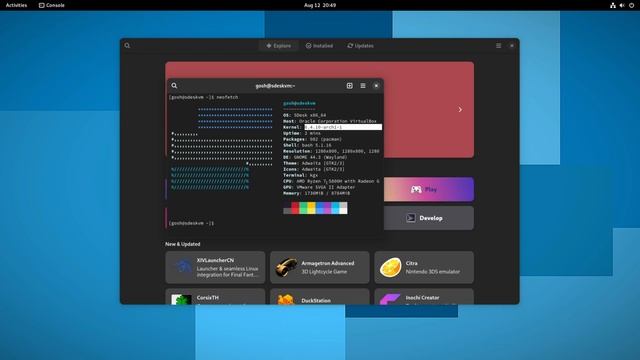This screenshot has width=640, height=360.
Task: Click the 'Memory' line in neofetch output
Action: pyautogui.click(x=316, y=193)
